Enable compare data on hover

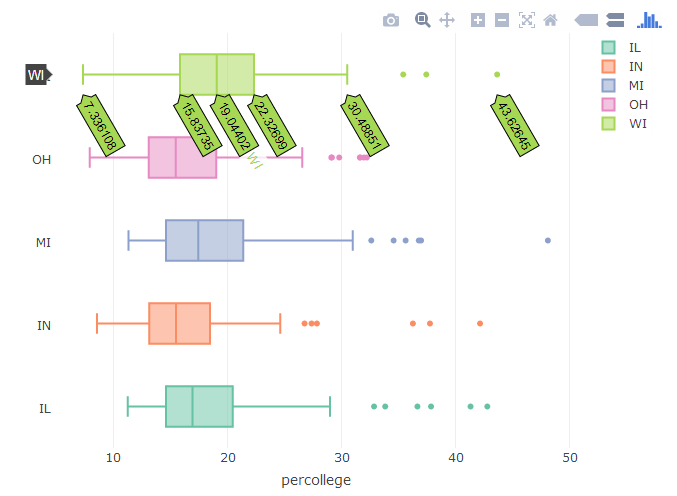(x=616, y=20)
